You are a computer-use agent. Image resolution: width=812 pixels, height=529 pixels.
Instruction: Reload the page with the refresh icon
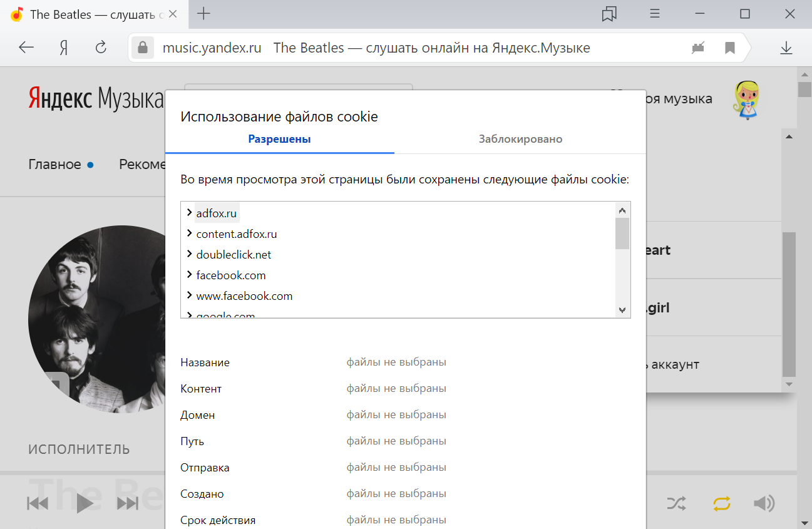[100, 48]
